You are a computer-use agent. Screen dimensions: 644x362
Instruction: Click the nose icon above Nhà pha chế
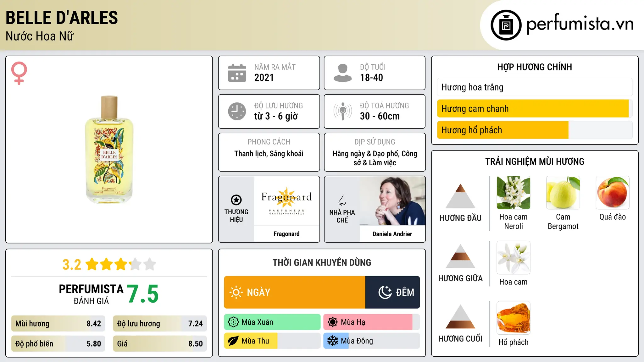(342, 200)
